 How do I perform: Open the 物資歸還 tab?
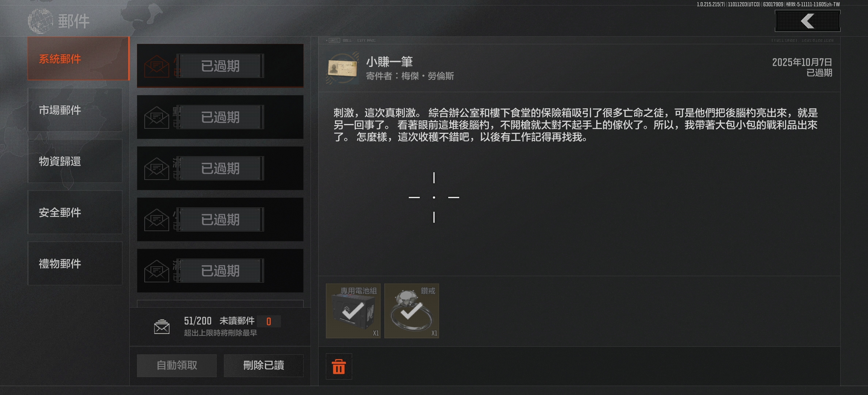coord(75,161)
